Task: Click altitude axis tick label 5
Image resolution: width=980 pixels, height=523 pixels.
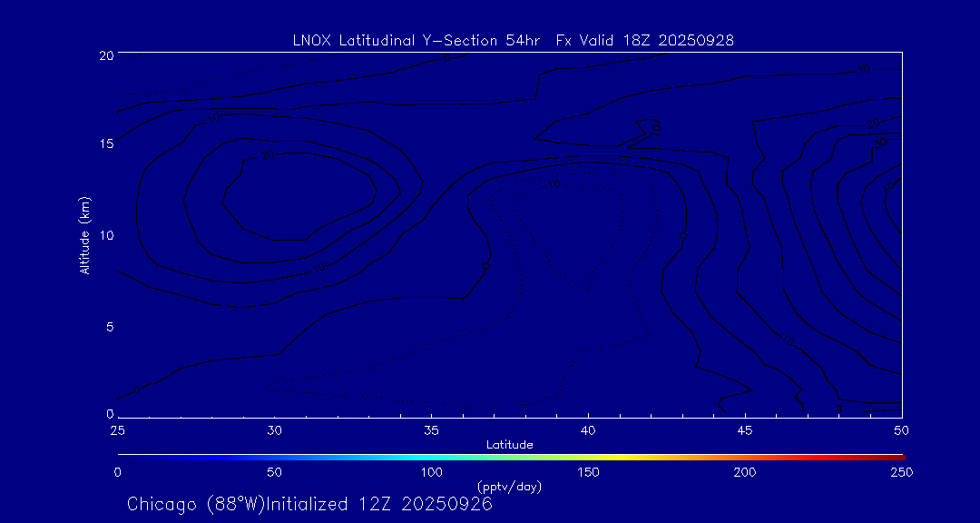Action: [110, 327]
